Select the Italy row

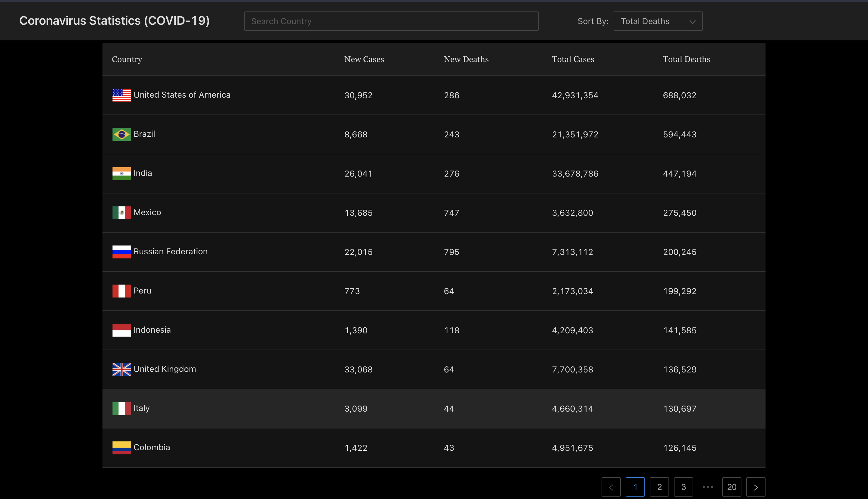click(x=433, y=409)
